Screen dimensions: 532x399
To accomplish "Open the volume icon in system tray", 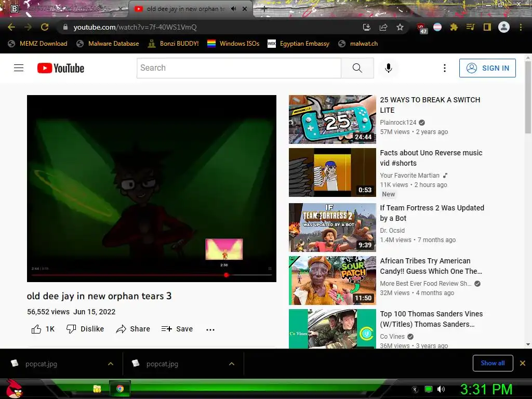I will (441, 389).
